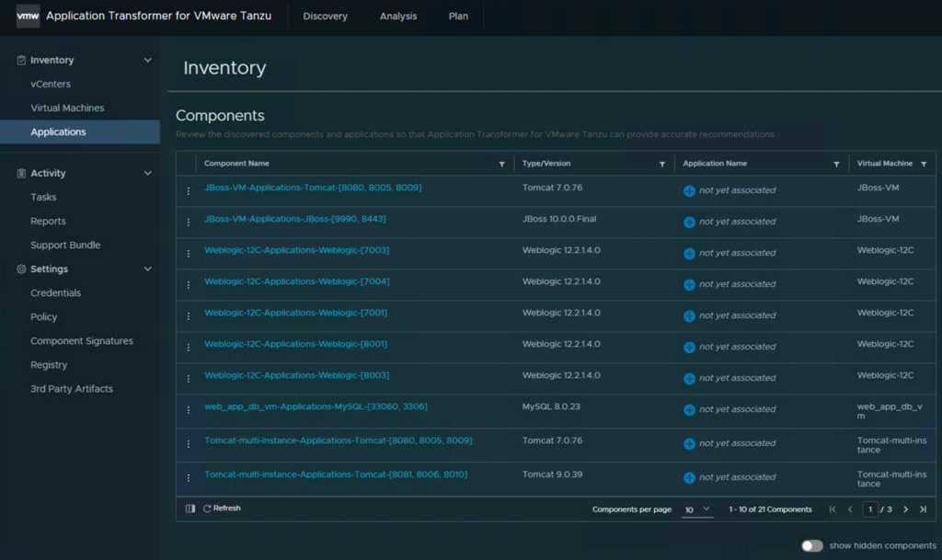
Task: Open row actions for Tomcat [8080, 8005, 8009] multi-instance
Action: pyautogui.click(x=188, y=443)
